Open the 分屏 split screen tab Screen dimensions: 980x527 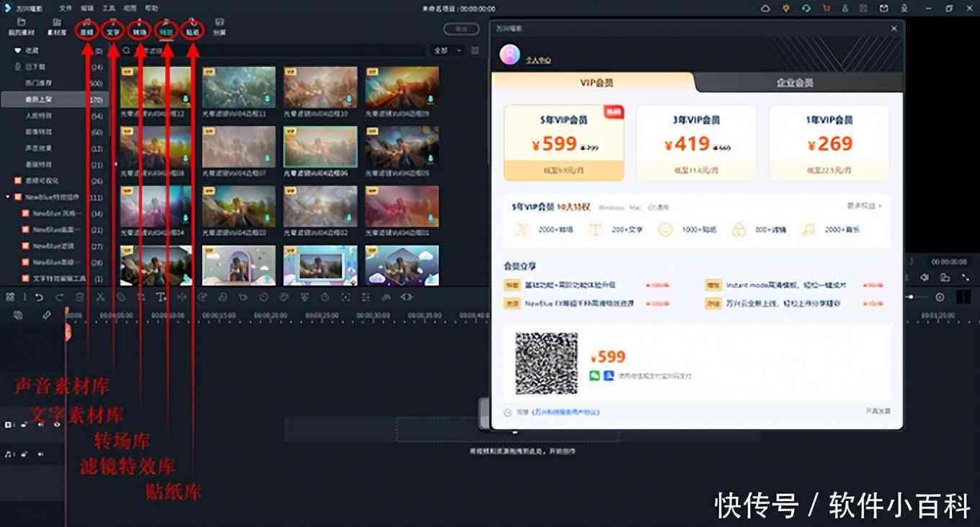pos(219,27)
